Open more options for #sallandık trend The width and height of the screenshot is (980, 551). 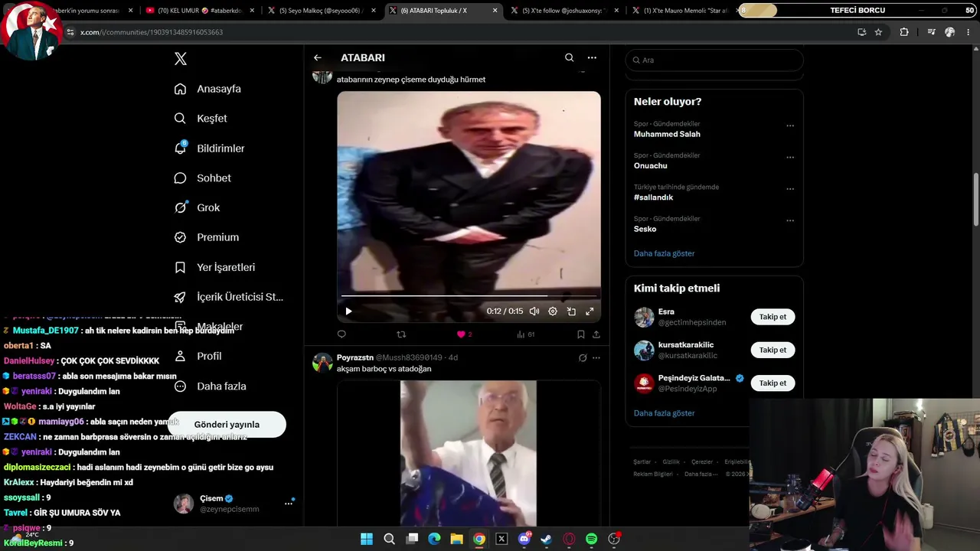tap(790, 188)
